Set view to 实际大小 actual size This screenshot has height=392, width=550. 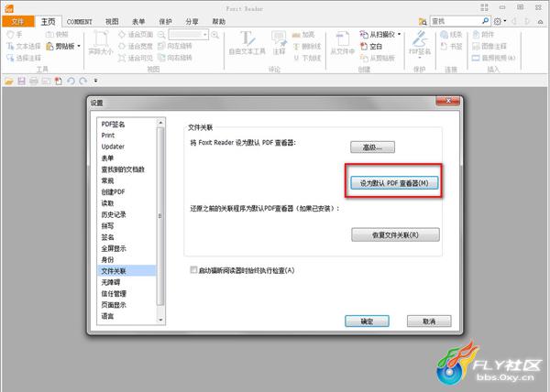coord(100,43)
